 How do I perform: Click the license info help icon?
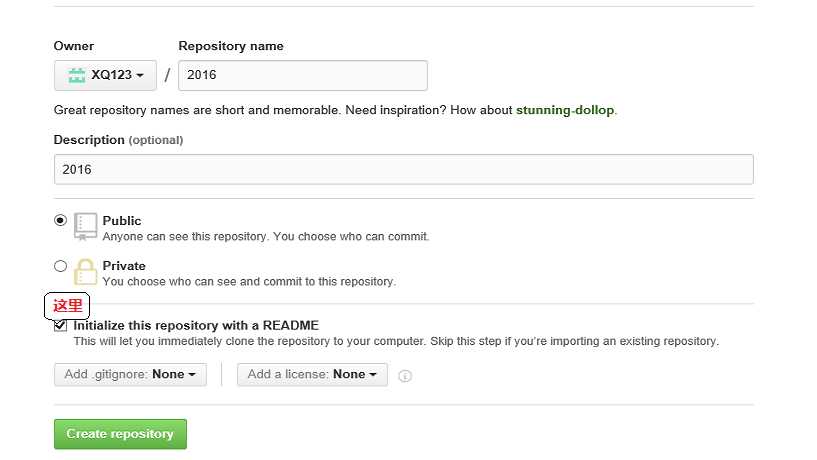[405, 376]
